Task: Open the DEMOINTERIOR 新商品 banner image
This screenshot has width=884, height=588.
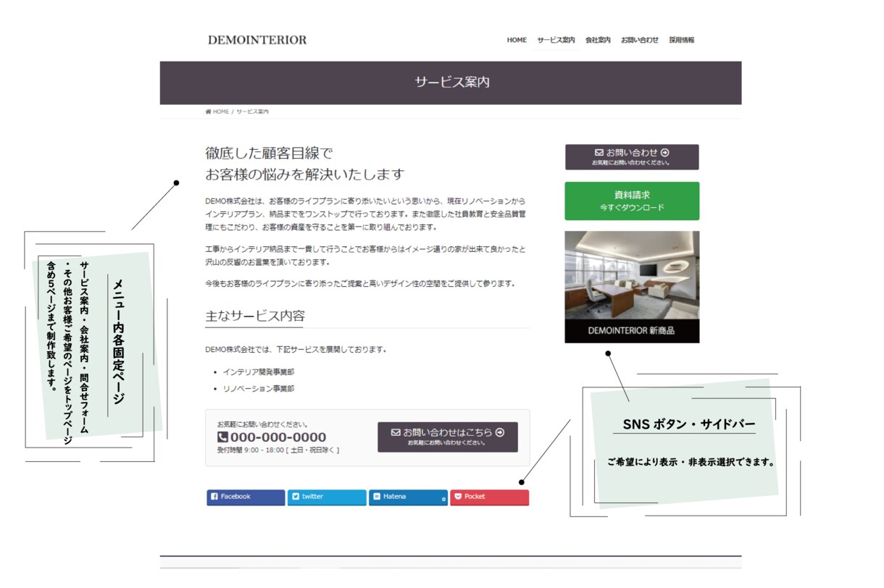Action: pos(632,287)
